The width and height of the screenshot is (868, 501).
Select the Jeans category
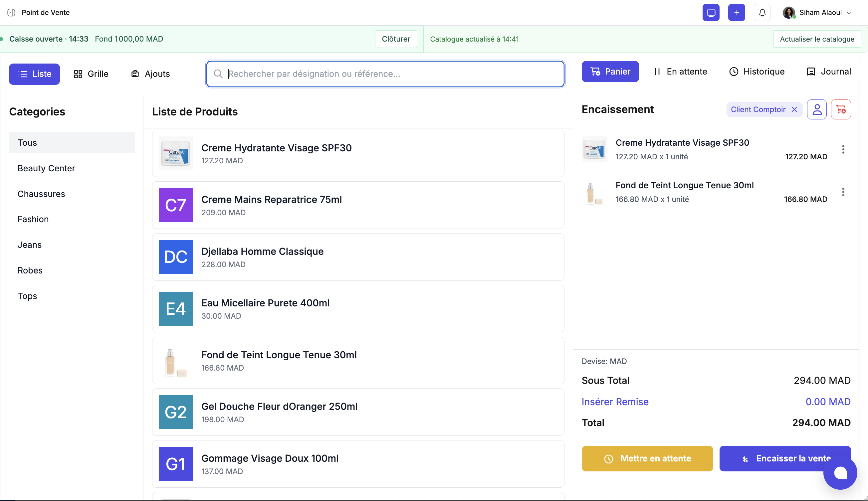(x=72, y=245)
